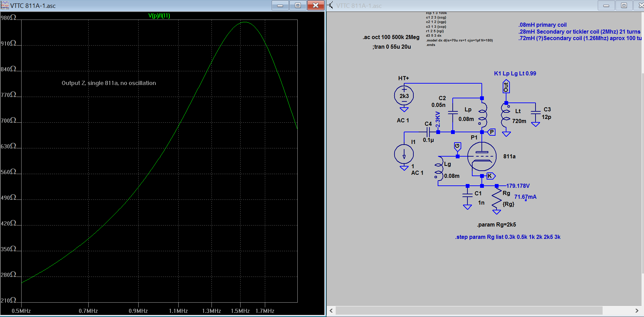Click the ground symbol under Lt
The height and width of the screenshot is (317, 644).
tap(506, 134)
